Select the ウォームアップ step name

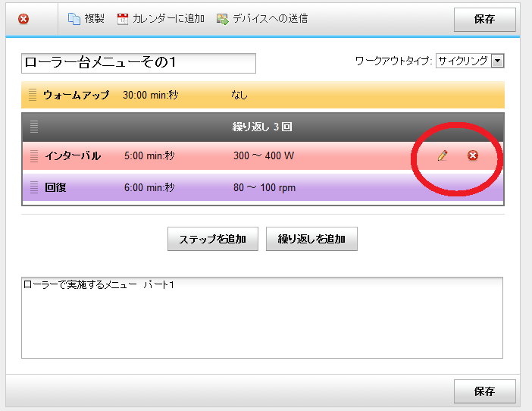tap(76, 95)
